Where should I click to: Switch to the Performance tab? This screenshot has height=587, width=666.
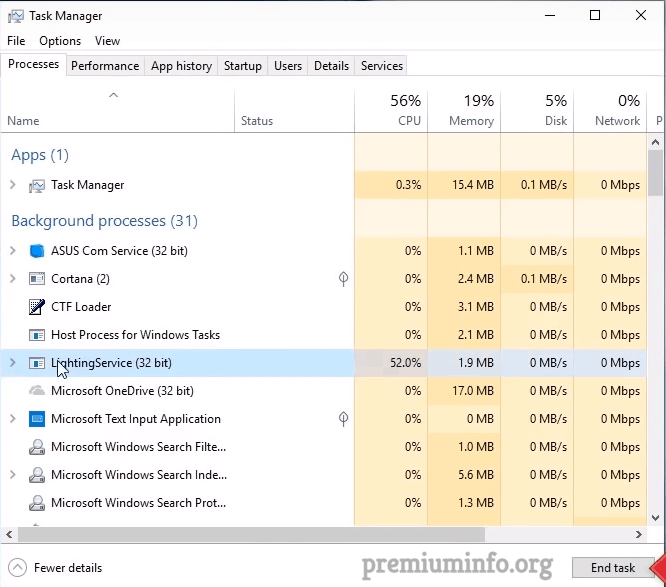105,66
